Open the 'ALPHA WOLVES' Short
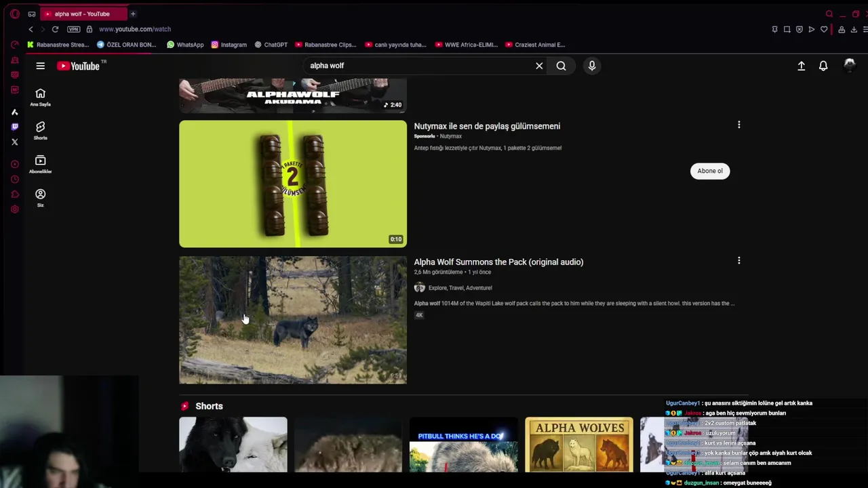Image resolution: width=868 pixels, height=488 pixels. pyautogui.click(x=579, y=445)
